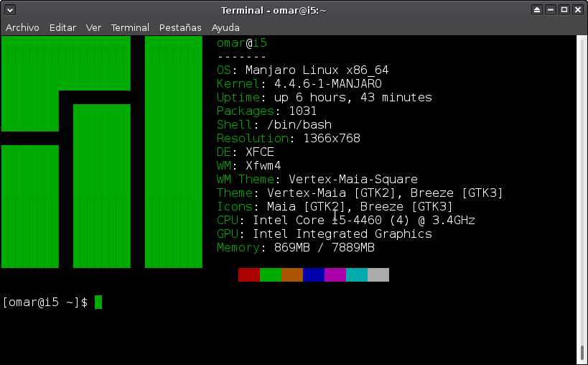
Task: Click the Terminal - omar@i5:~ window title
Action: pos(274,10)
